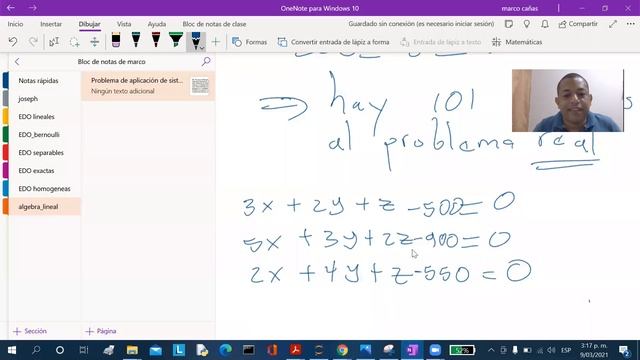This screenshot has width=640, height=360.
Task: Click the webcam video overlay
Action: [568, 100]
